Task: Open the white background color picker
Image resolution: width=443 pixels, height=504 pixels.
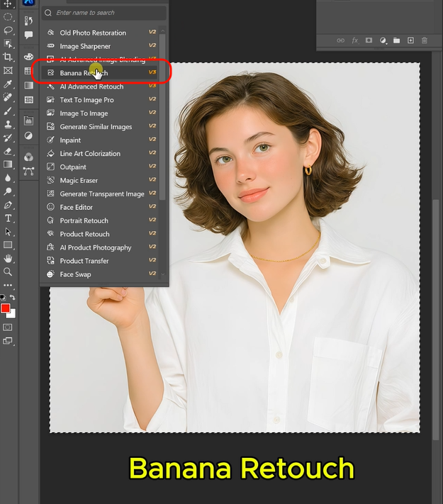Action: (x=12, y=314)
